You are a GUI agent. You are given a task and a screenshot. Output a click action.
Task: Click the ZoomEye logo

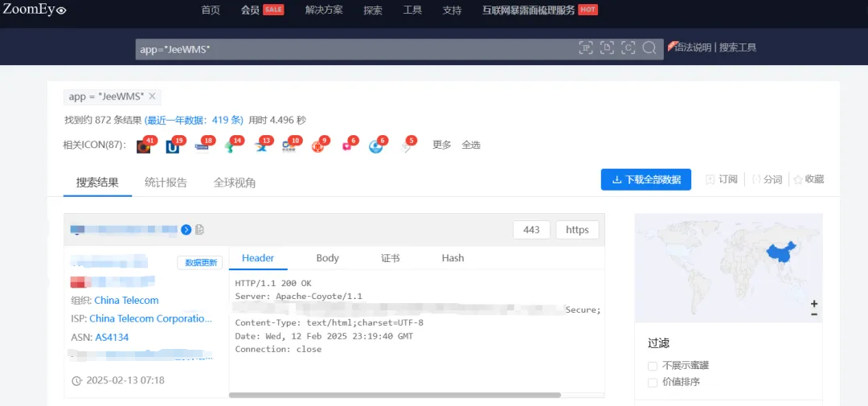(x=35, y=9)
